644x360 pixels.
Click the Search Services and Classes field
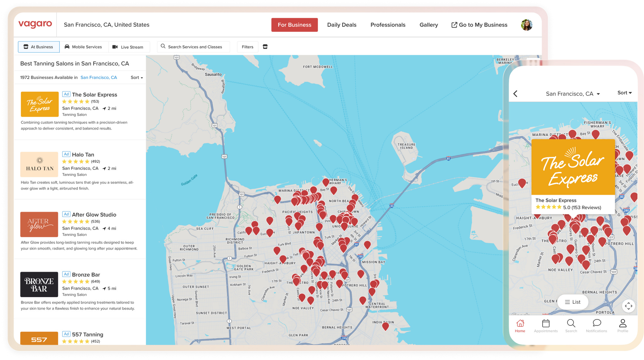[x=193, y=47]
